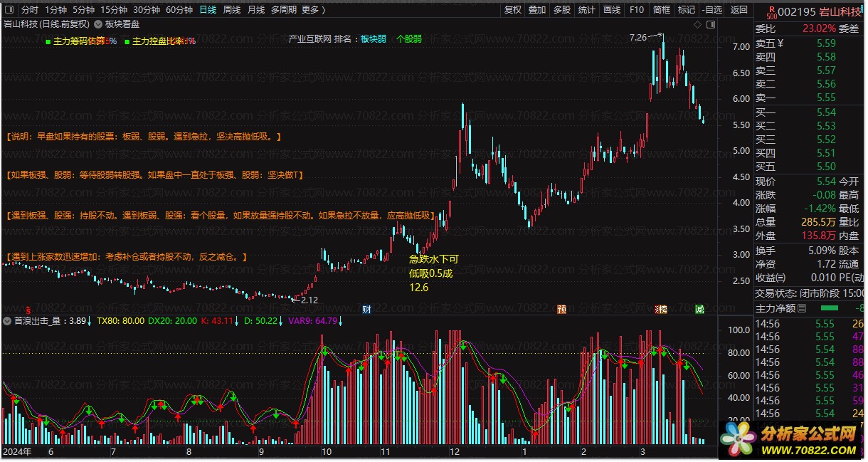Toggle the 简框 simple frame option
The image size is (868, 462).
click(662, 10)
